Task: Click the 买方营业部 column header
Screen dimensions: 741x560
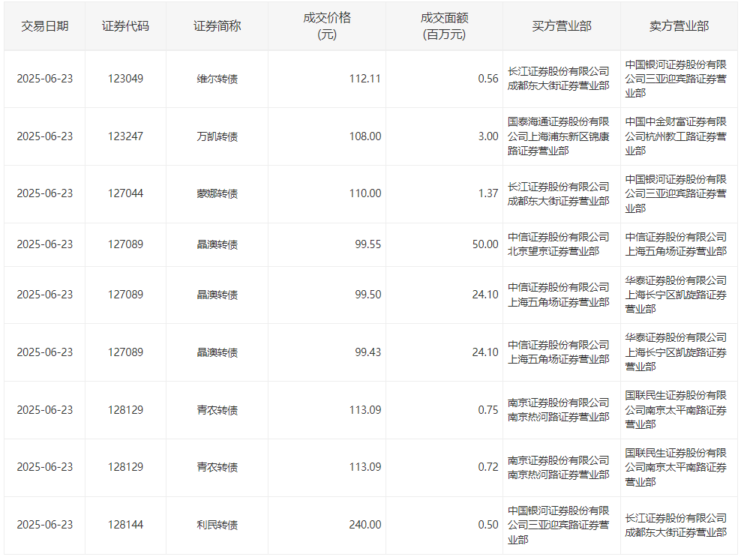Action: point(562,26)
